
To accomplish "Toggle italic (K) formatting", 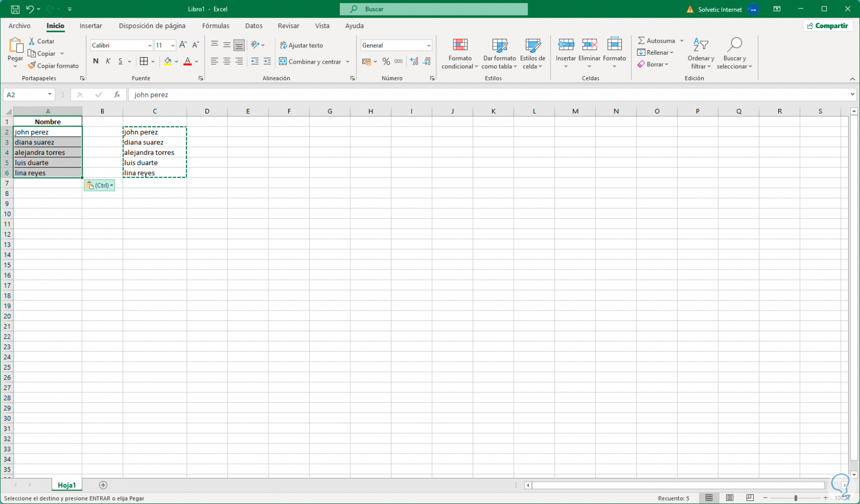I will [x=108, y=62].
